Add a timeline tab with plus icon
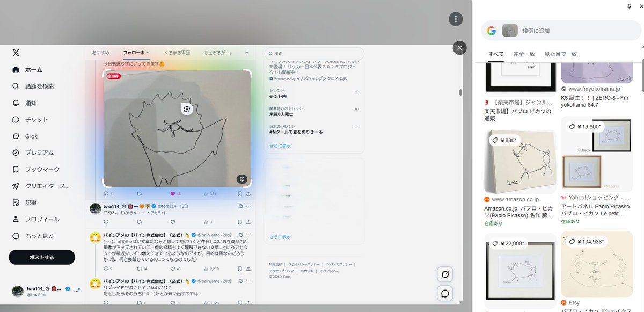 click(x=247, y=53)
